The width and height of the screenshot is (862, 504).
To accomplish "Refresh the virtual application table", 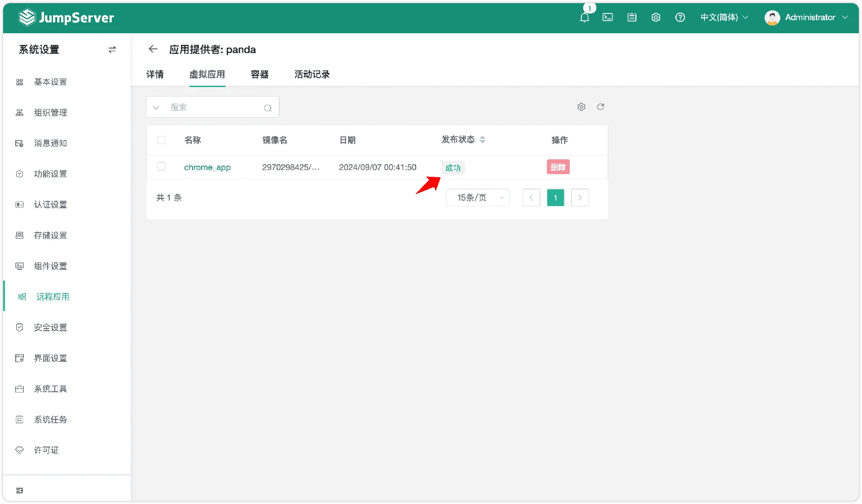I will (600, 107).
